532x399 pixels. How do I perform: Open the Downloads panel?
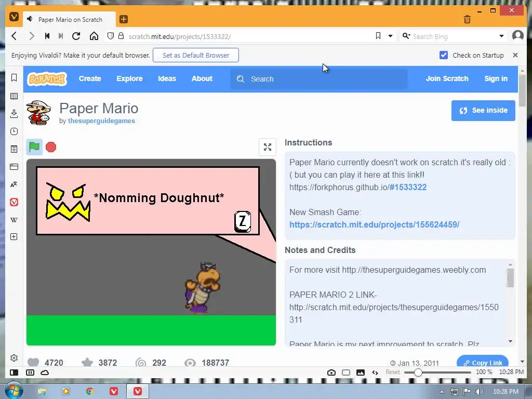(14, 114)
